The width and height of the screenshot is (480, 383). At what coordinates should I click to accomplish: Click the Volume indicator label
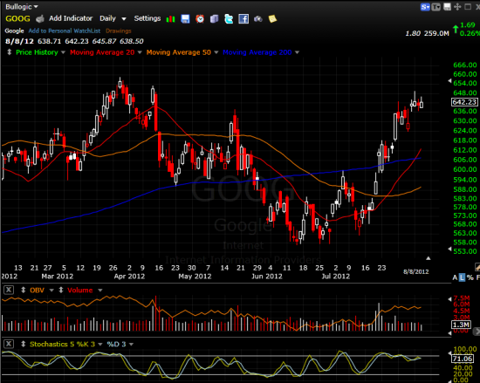(x=80, y=290)
